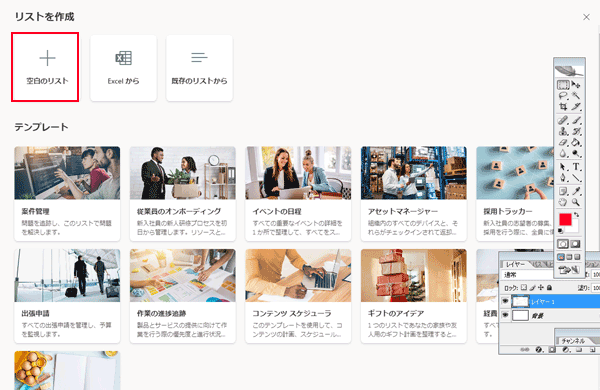Select the Path Selection arrow tool

tap(563, 167)
